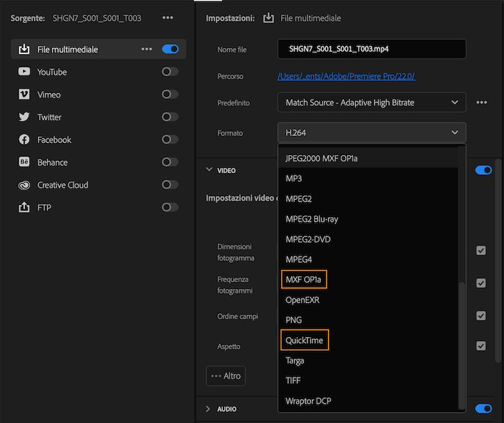Disable the File multimediale toggle

tap(170, 49)
